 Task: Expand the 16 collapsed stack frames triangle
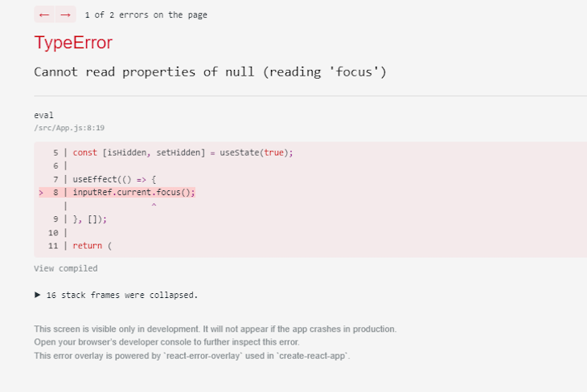click(38, 295)
